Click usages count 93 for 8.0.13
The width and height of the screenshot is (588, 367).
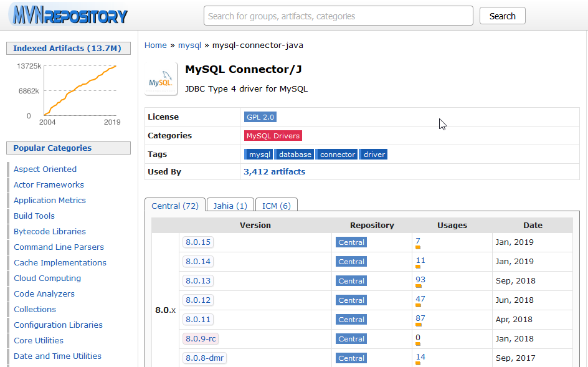(420, 280)
